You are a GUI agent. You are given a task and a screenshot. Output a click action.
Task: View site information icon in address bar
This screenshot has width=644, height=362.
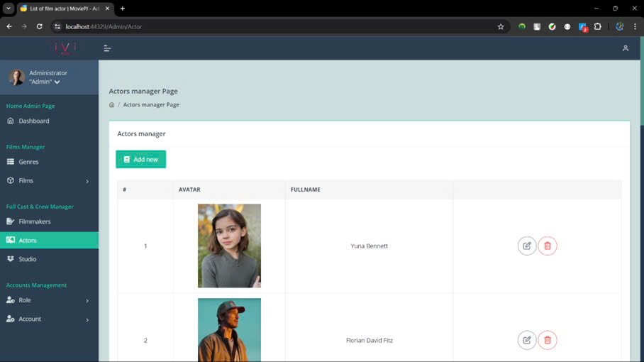click(57, 27)
